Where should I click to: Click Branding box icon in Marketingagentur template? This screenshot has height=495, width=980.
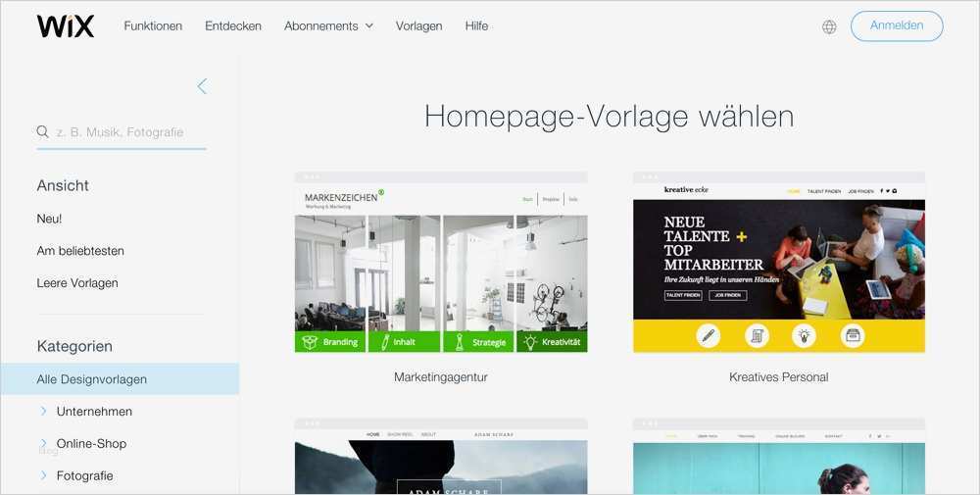click(x=310, y=342)
